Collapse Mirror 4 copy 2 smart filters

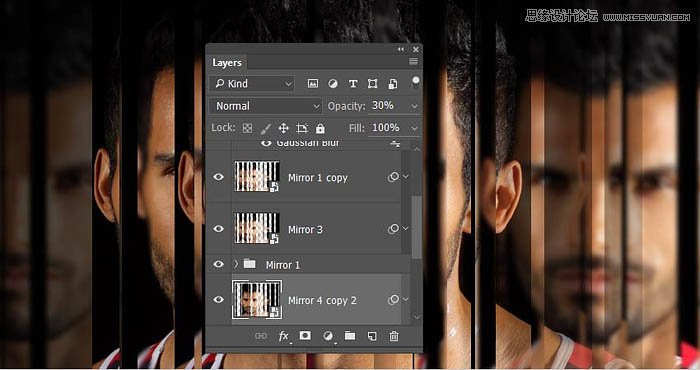[x=405, y=299]
